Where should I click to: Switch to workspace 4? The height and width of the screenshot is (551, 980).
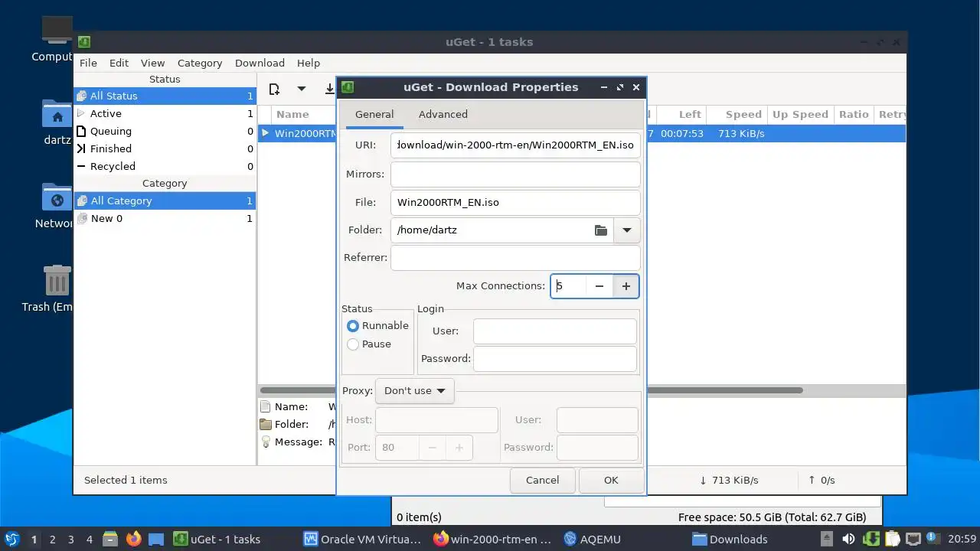[89, 540]
